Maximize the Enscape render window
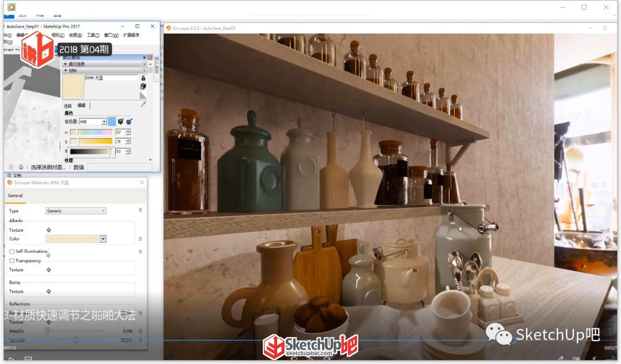The width and height of the screenshot is (621, 364). 605,28
